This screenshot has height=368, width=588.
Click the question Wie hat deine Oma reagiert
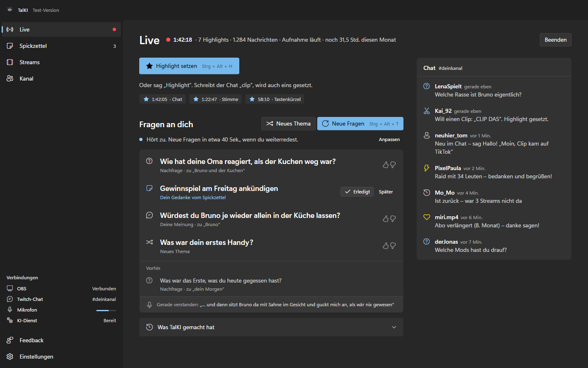click(248, 162)
